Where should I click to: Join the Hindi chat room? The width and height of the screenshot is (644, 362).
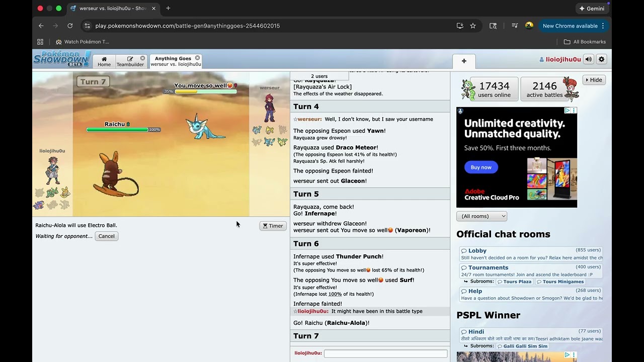531,335
